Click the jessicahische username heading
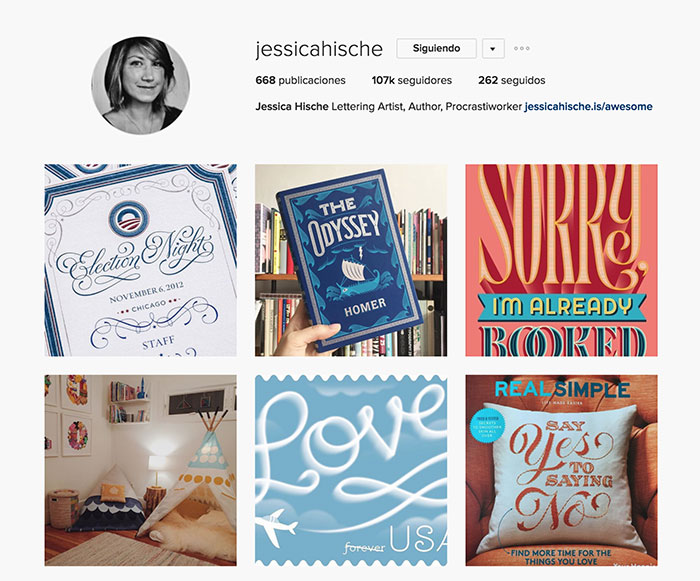The width and height of the screenshot is (700, 581). pos(319,49)
